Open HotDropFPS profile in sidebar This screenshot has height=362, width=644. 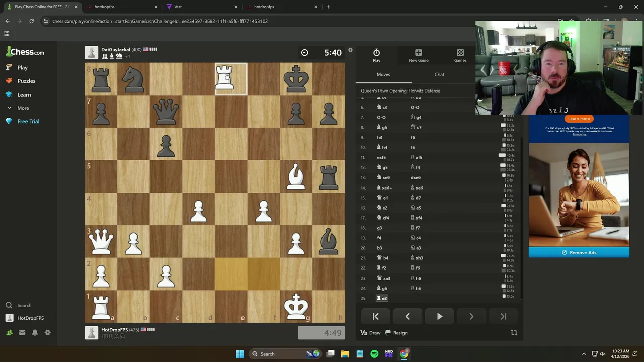(30, 318)
